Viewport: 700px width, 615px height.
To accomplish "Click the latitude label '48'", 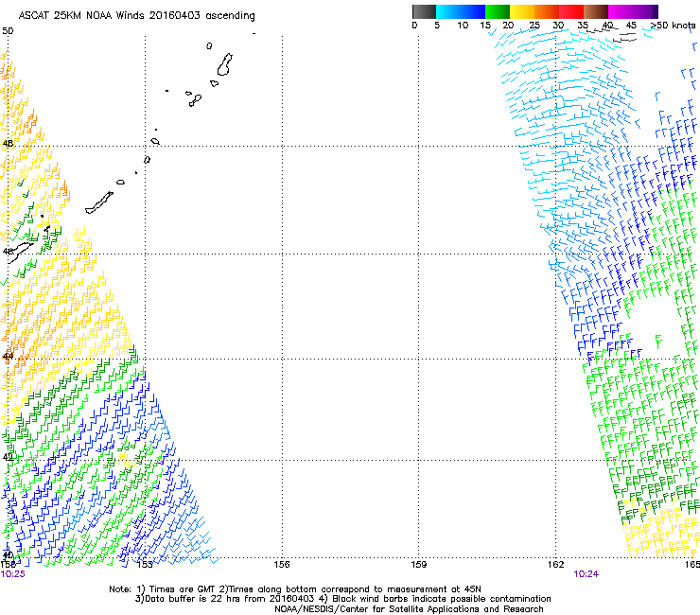I will tap(8, 144).
